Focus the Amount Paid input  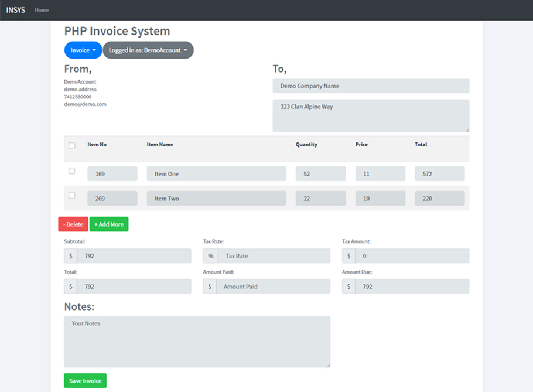(x=273, y=287)
